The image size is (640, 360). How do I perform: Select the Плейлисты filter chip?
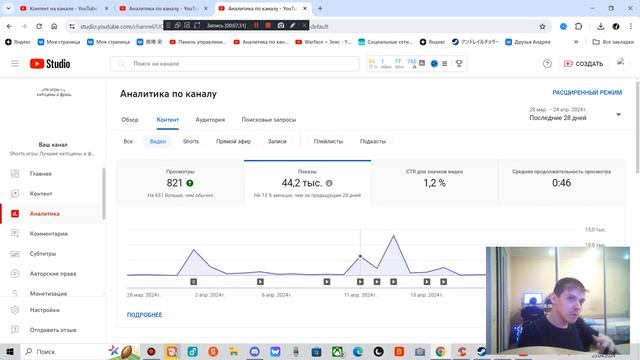[x=329, y=141]
